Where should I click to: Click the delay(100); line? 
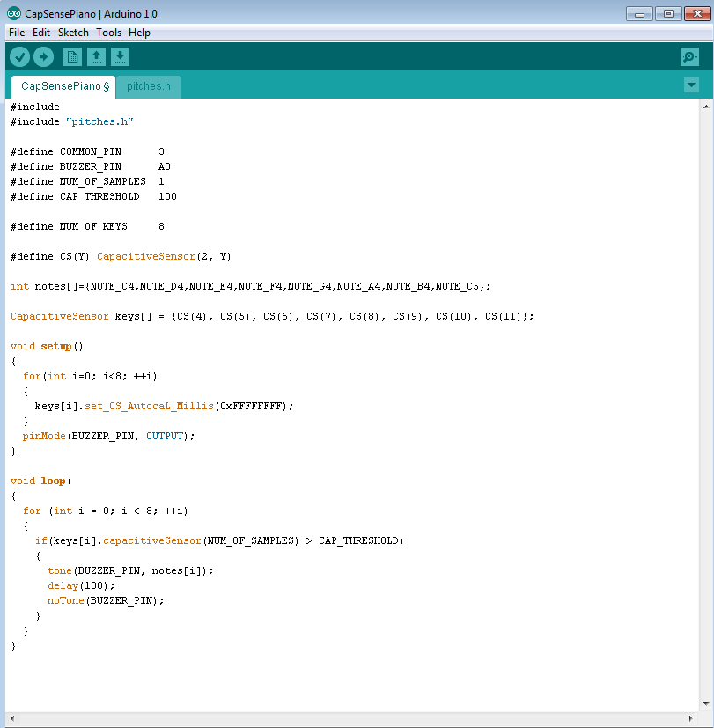click(81, 585)
